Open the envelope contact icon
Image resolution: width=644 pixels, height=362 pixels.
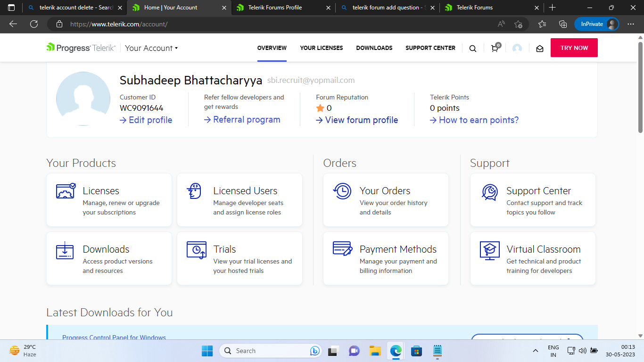[540, 48]
